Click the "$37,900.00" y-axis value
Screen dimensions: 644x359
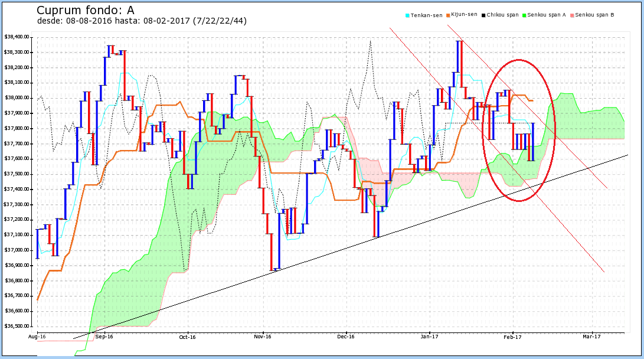point(17,113)
